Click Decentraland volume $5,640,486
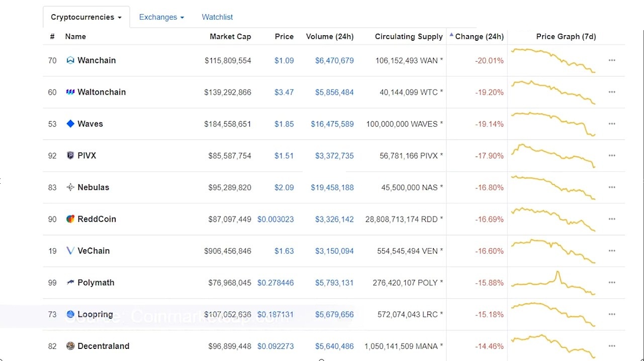Image resolution: width=644 pixels, height=361 pixels. [334, 346]
